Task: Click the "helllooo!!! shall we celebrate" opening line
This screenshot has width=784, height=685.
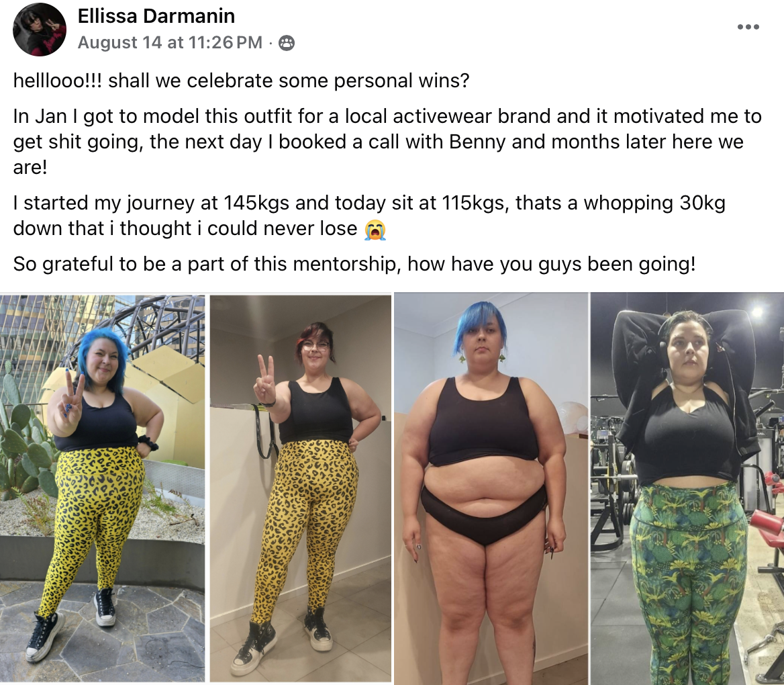Action: pos(242,81)
